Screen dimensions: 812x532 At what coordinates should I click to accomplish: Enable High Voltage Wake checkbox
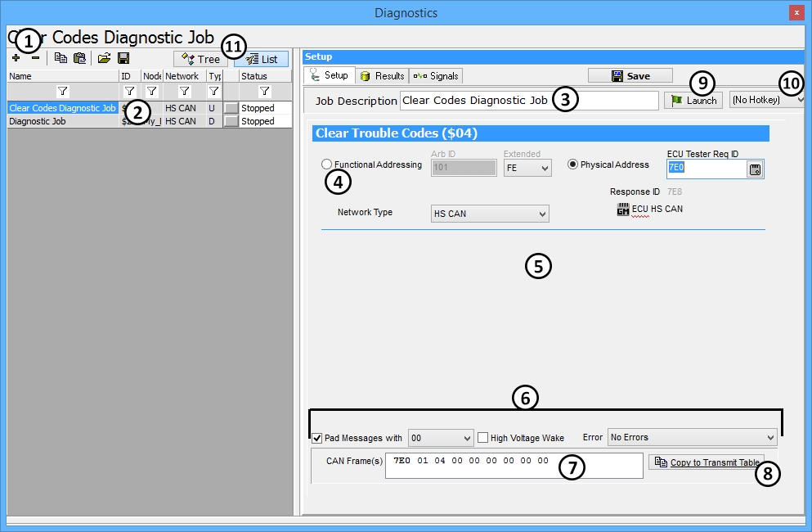(482, 438)
